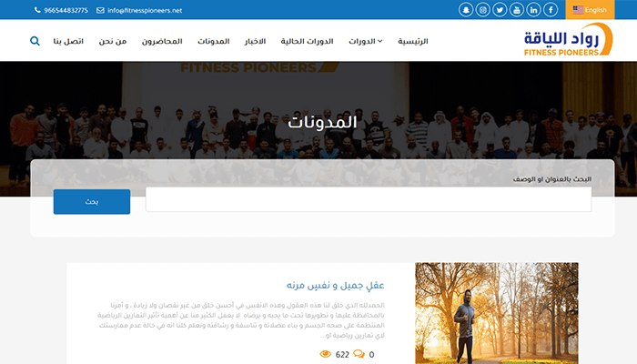Open the Instagram social icon
Viewport: 637px width, 364px height.
click(482, 10)
